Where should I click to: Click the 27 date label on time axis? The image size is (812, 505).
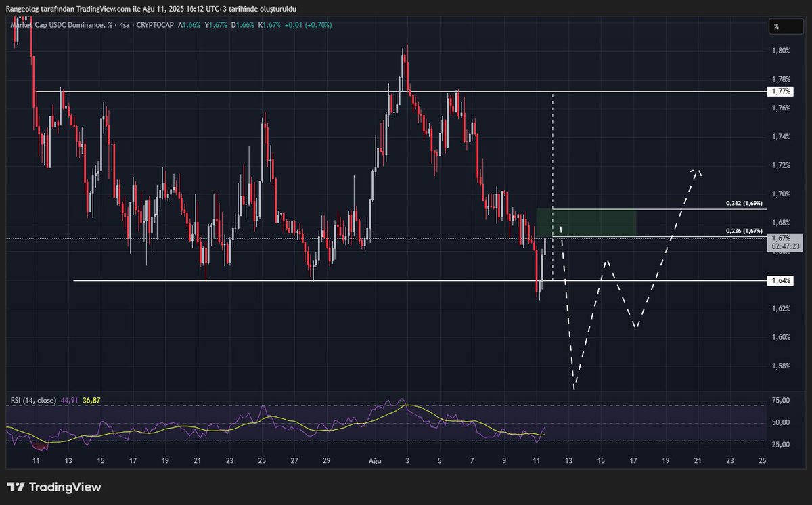click(x=294, y=461)
